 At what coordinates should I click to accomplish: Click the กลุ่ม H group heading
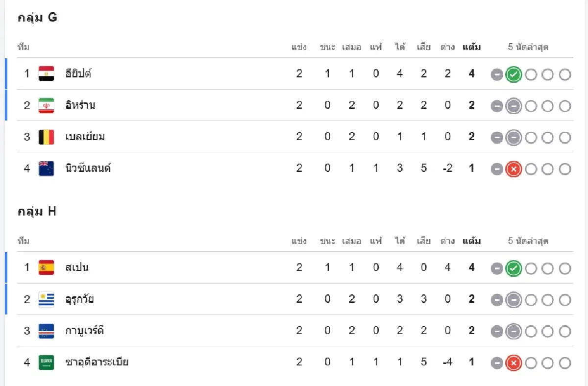[x=37, y=211]
